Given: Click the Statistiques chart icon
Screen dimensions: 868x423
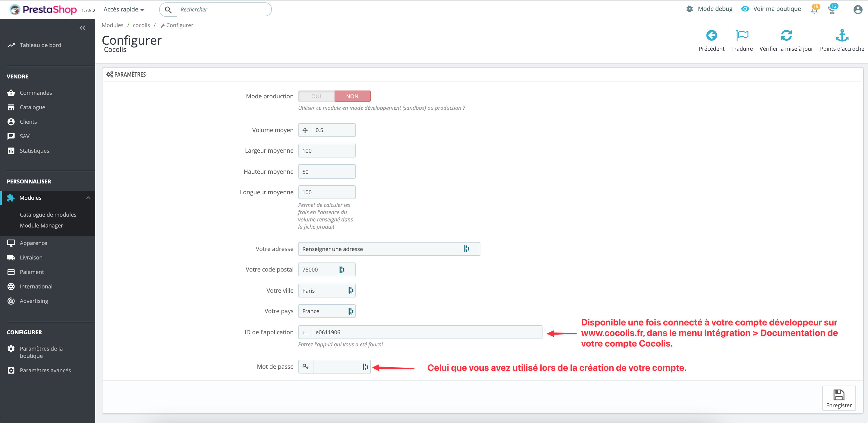Looking at the screenshot, I should 11,151.
